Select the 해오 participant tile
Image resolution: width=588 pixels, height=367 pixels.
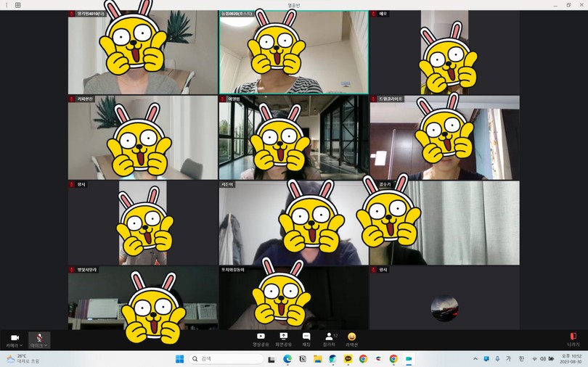tap(444, 52)
